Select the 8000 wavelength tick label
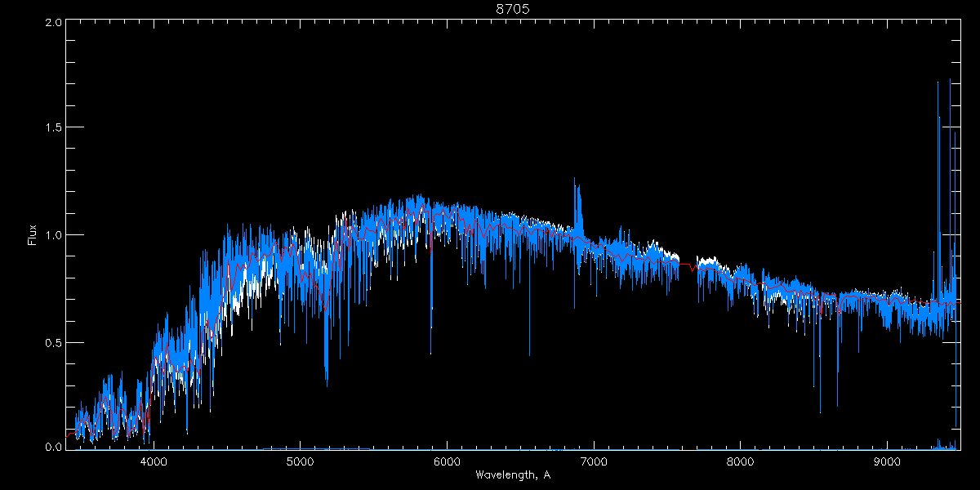The image size is (980, 490). (741, 461)
